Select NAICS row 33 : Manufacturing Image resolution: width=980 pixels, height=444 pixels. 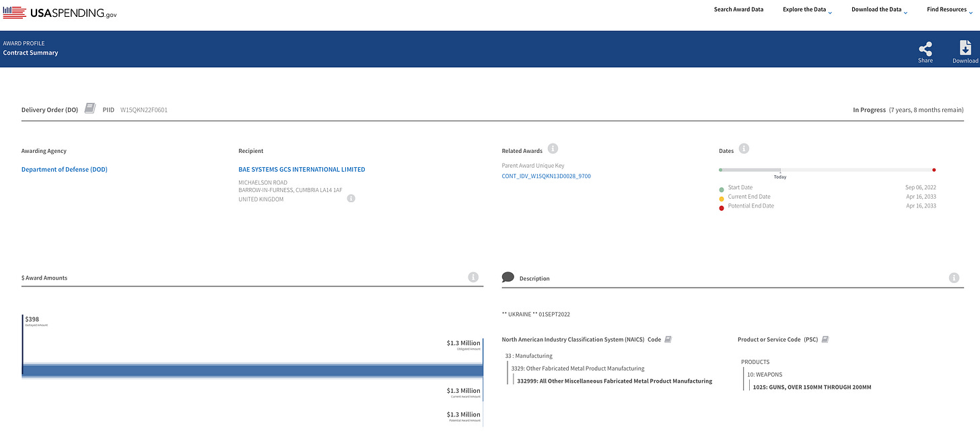(x=528, y=356)
